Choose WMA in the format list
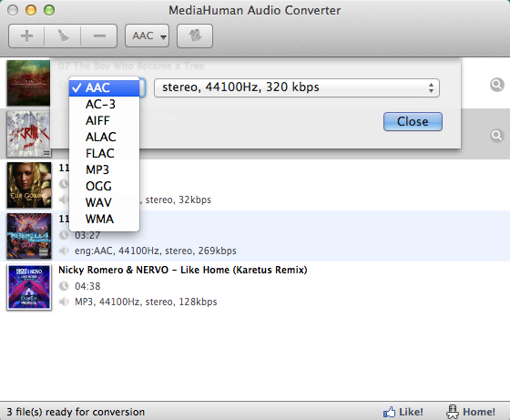This screenshot has width=510, height=420. 105,219
